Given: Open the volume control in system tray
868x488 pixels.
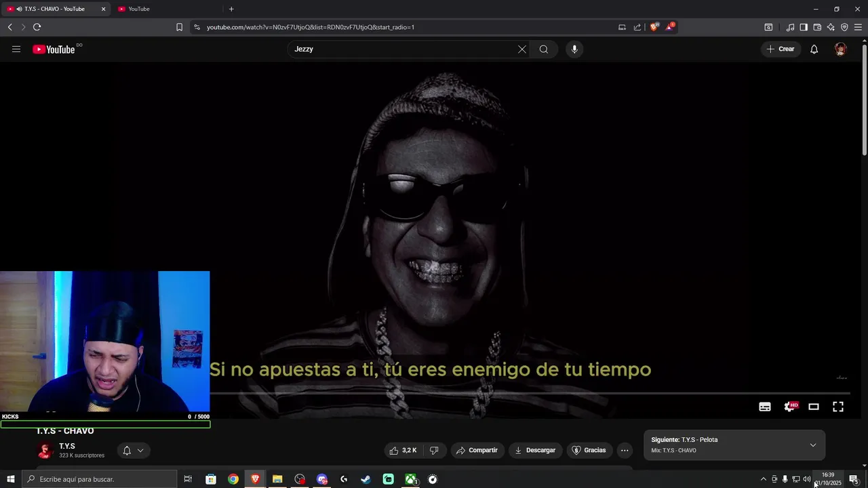Looking at the screenshot, I should (806, 479).
